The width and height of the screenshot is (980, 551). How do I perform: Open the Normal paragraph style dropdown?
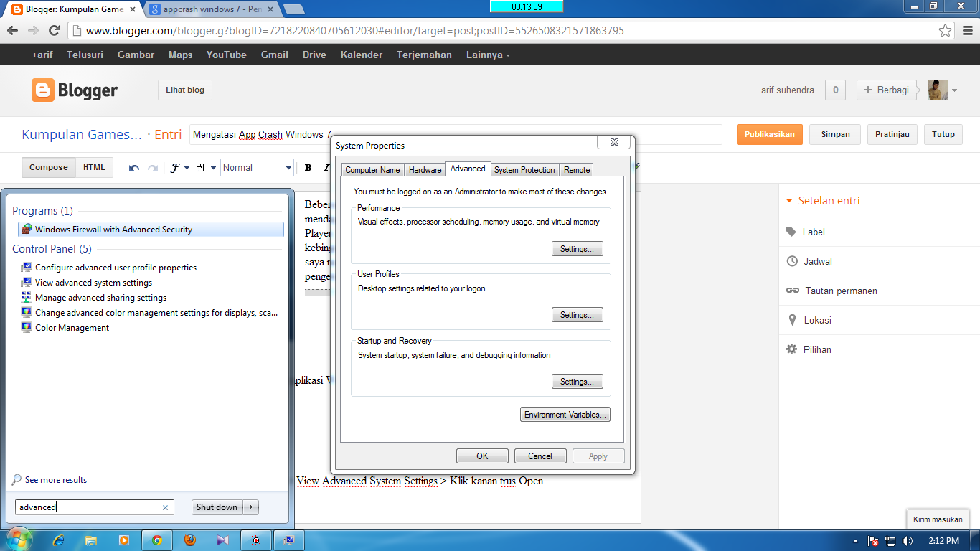pyautogui.click(x=257, y=168)
